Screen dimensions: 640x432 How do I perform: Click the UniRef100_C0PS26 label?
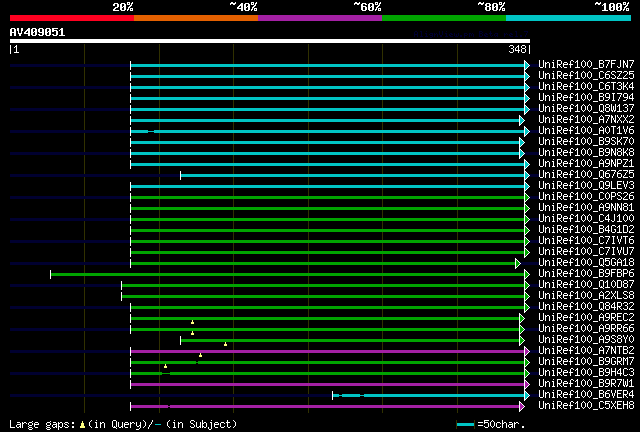[x=586, y=197]
